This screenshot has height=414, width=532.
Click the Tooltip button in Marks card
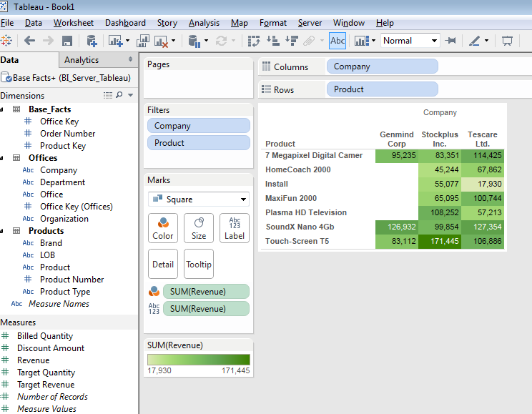point(199,264)
